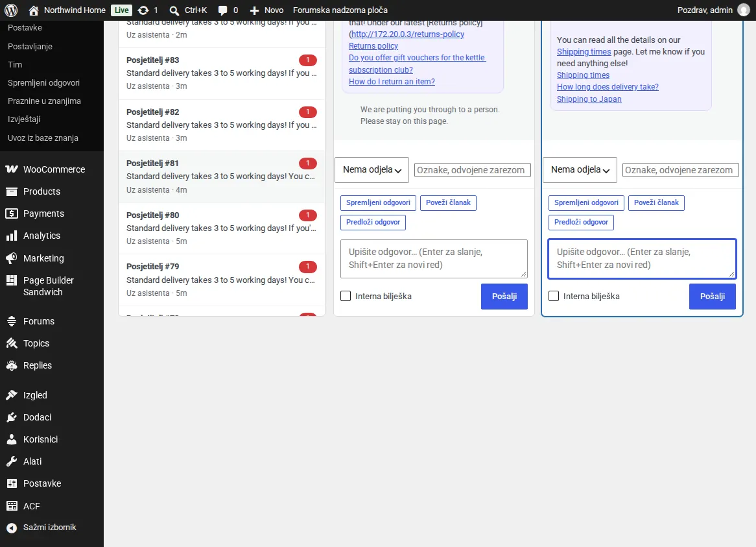The width and height of the screenshot is (756, 547).
Task: Open the Marketing megaphone icon
Action: 12,258
